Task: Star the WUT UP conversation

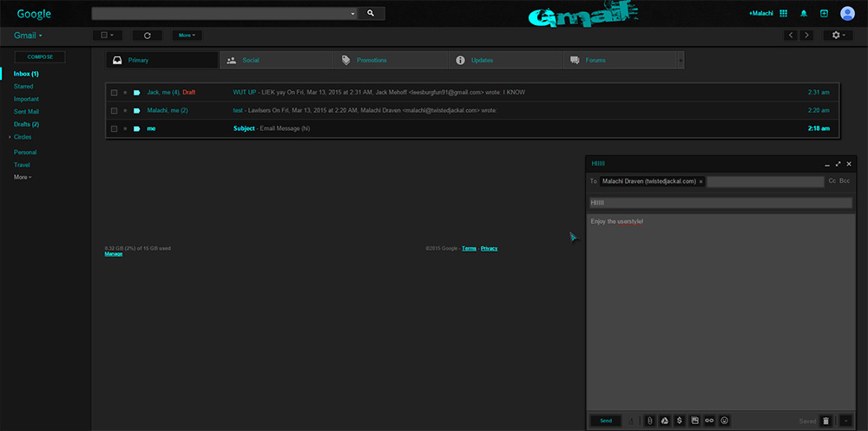Action: pyautogui.click(x=125, y=93)
